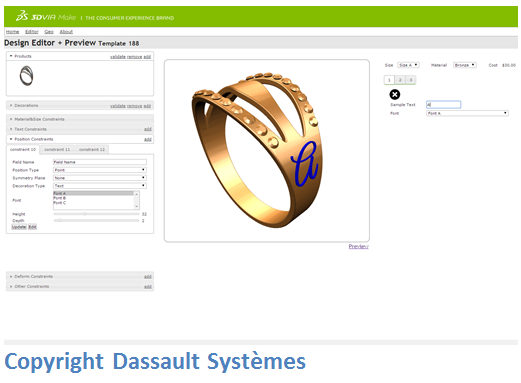This screenshot has height=383, width=521.
Task: Switch to the constraint 12 tab
Action: pyautogui.click(x=92, y=149)
